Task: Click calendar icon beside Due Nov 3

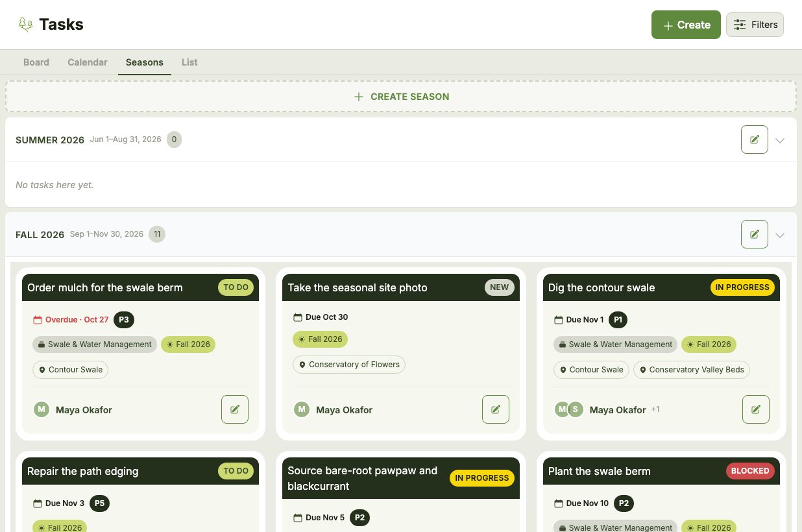Action: click(x=38, y=503)
